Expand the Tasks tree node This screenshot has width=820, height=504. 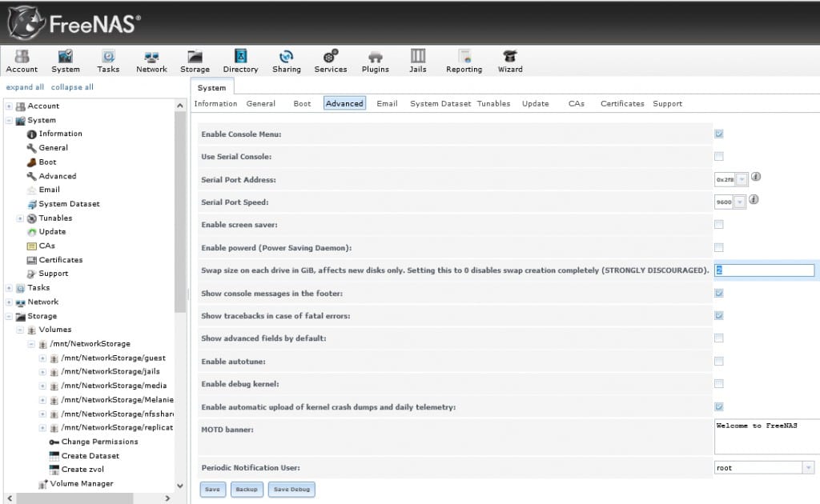[9, 288]
